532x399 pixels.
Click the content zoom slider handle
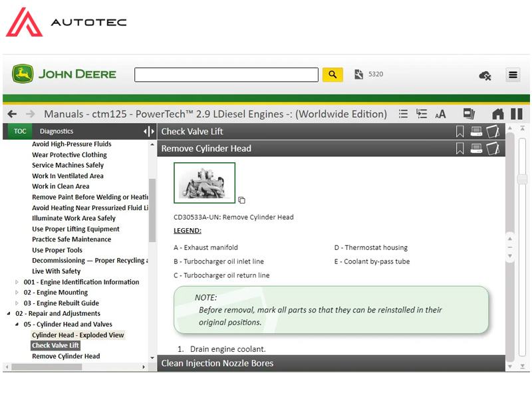pyautogui.click(x=523, y=179)
